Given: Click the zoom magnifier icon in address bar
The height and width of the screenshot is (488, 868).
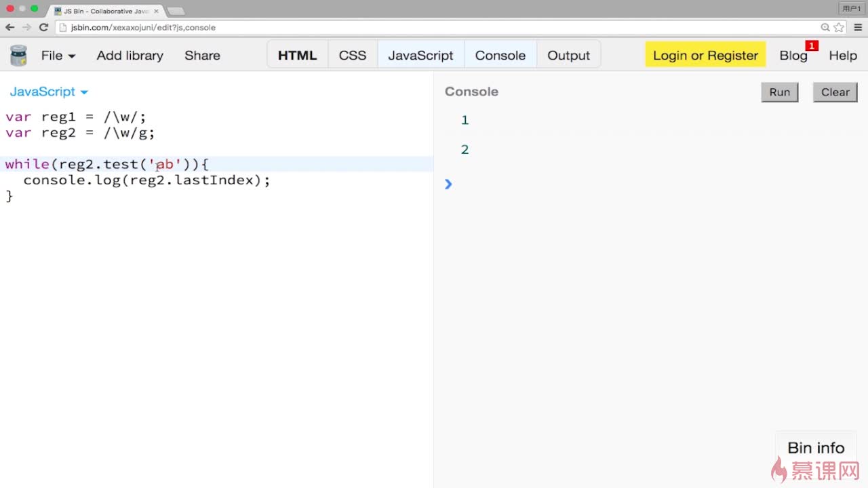Looking at the screenshot, I should pyautogui.click(x=825, y=27).
